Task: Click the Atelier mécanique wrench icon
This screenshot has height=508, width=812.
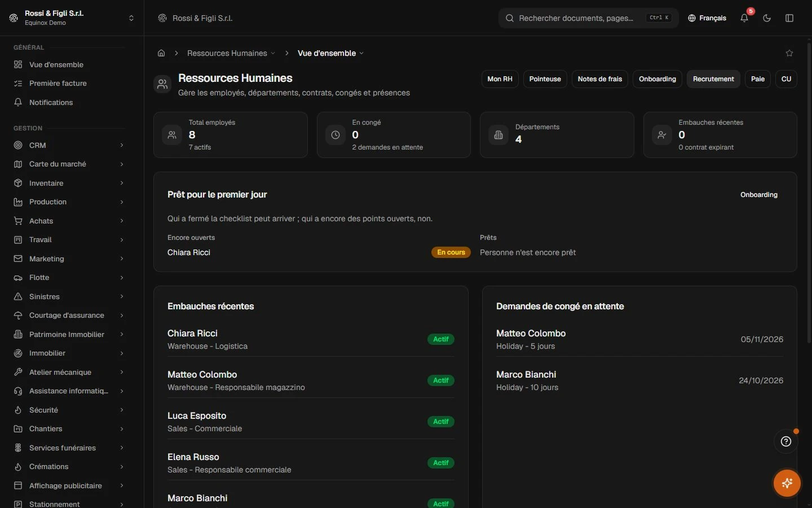Action: (x=18, y=372)
